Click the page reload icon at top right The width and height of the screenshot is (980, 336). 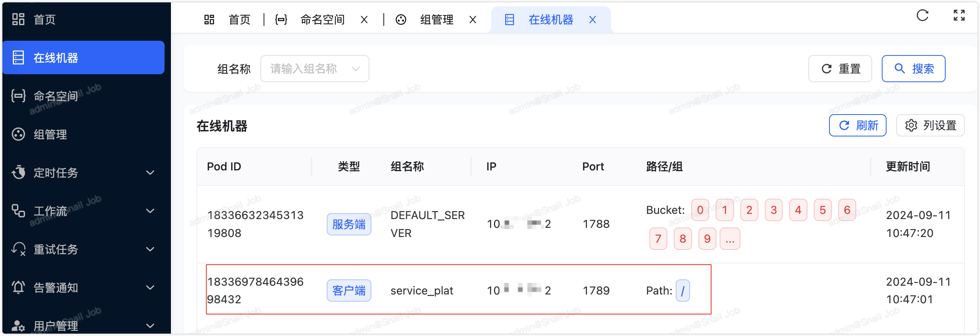pyautogui.click(x=922, y=16)
